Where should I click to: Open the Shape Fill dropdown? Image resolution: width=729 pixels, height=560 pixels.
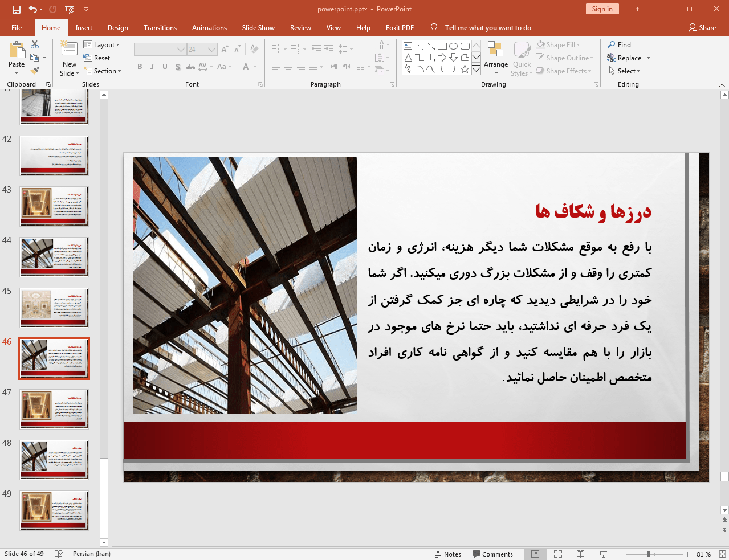pyautogui.click(x=559, y=44)
